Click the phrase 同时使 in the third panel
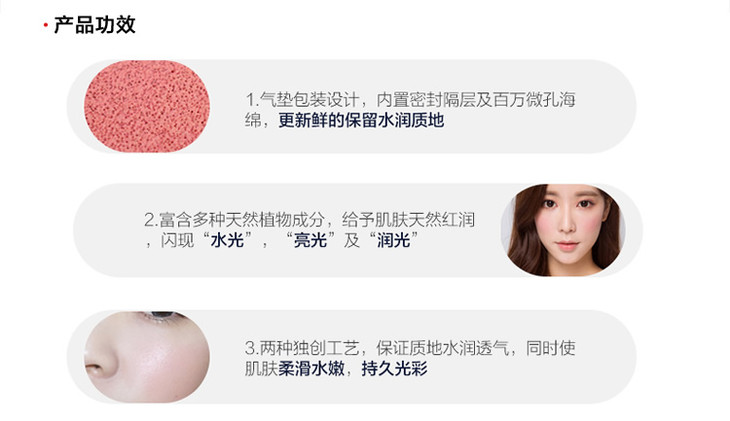The image size is (730, 421). coord(551,348)
